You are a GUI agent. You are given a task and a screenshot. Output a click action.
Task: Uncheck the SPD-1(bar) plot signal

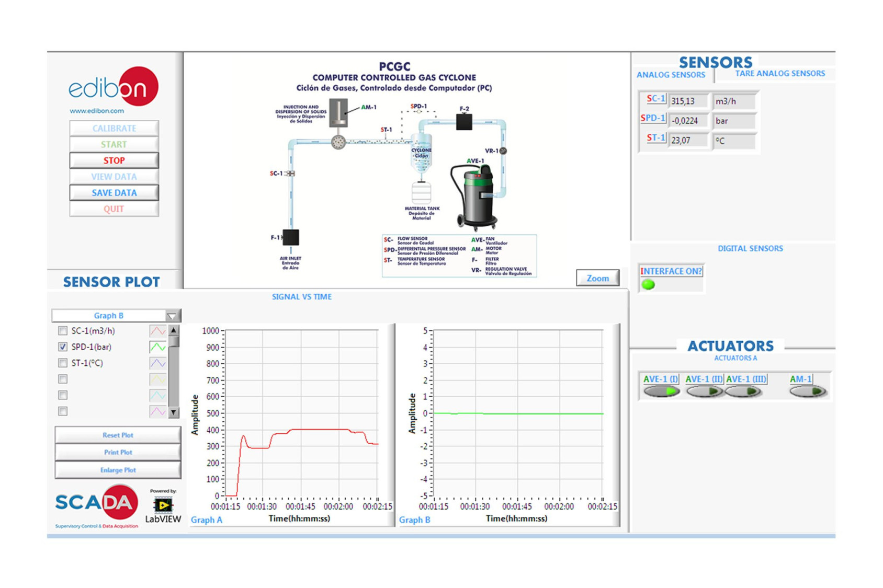pos(62,346)
